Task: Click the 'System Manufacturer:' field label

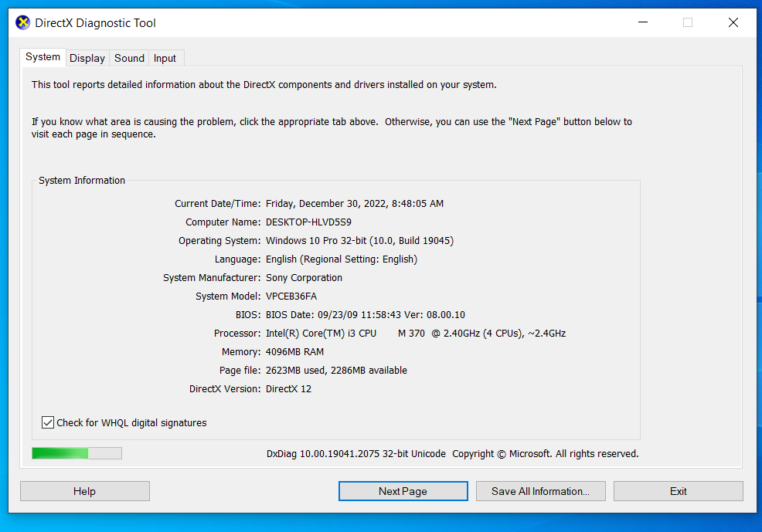Action: [212, 278]
